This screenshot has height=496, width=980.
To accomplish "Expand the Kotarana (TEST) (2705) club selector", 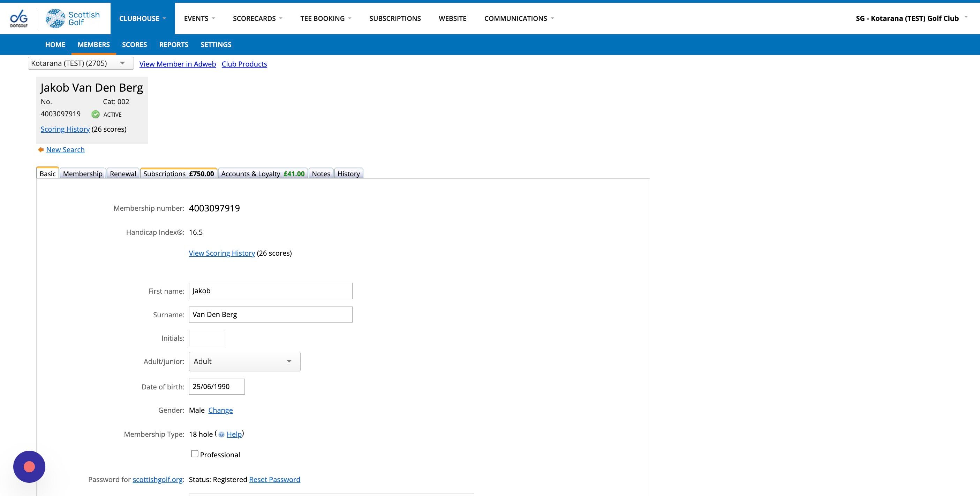I will tap(80, 63).
